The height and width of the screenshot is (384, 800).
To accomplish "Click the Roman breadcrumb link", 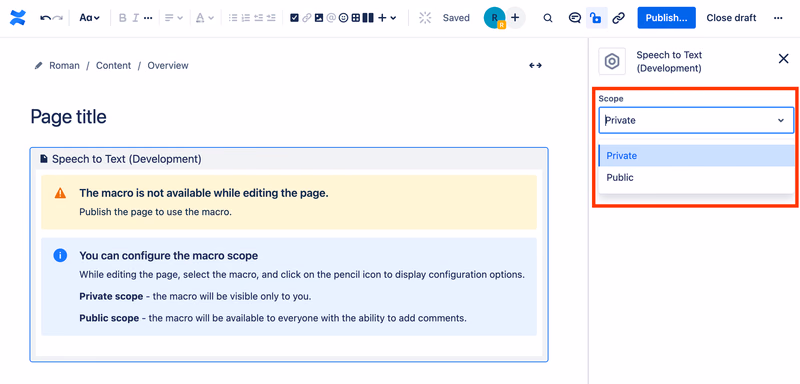I will coord(64,65).
